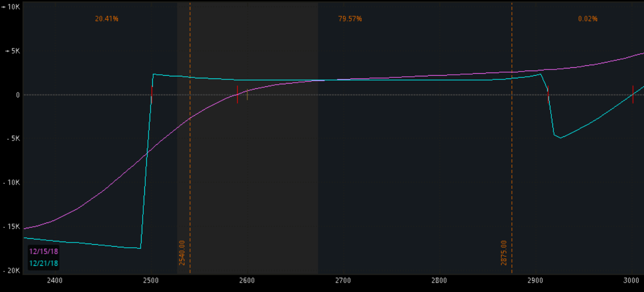Click the 2600 x-axis price label
This screenshot has height=292, width=644.
click(247, 281)
